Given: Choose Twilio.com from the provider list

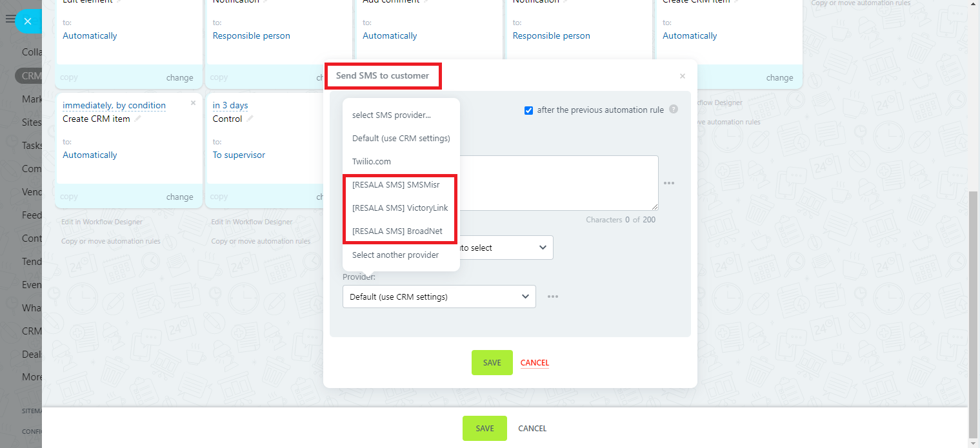Looking at the screenshot, I should pos(372,162).
